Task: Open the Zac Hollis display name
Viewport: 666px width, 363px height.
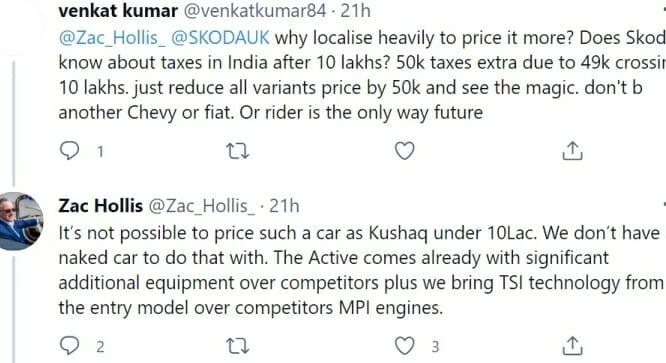Action: [100, 206]
